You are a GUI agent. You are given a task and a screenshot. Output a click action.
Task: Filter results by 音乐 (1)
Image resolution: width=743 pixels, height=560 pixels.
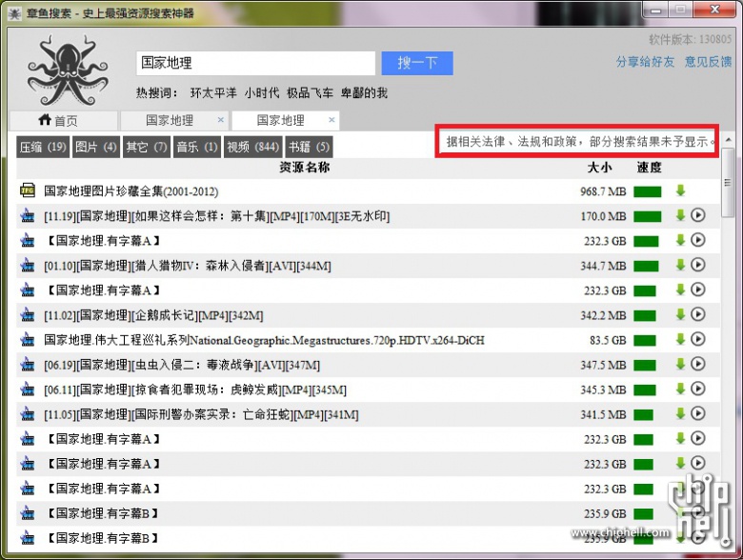coord(196,147)
